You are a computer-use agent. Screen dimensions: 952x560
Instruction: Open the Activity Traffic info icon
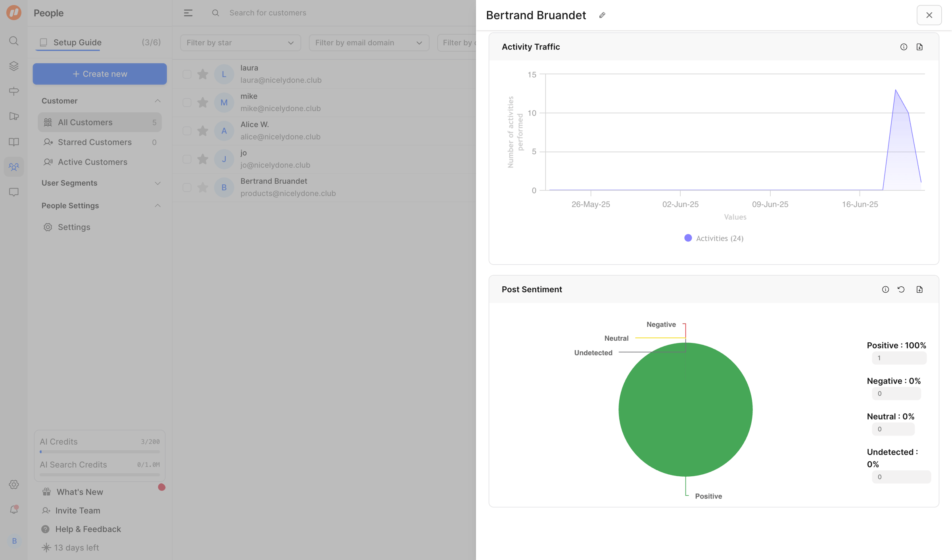(x=904, y=47)
